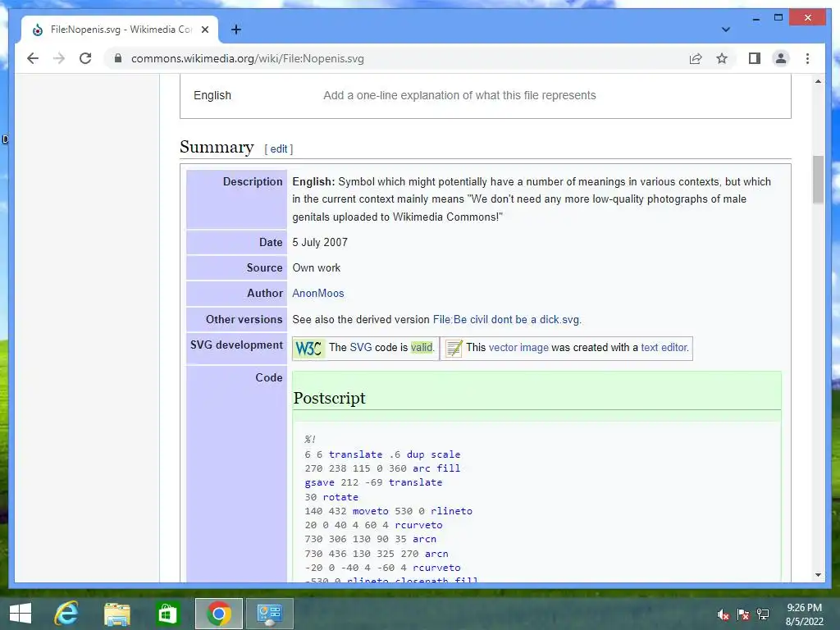This screenshot has height=630, width=840.
Task: Click the scrollbar up arrow
Action: (818, 81)
